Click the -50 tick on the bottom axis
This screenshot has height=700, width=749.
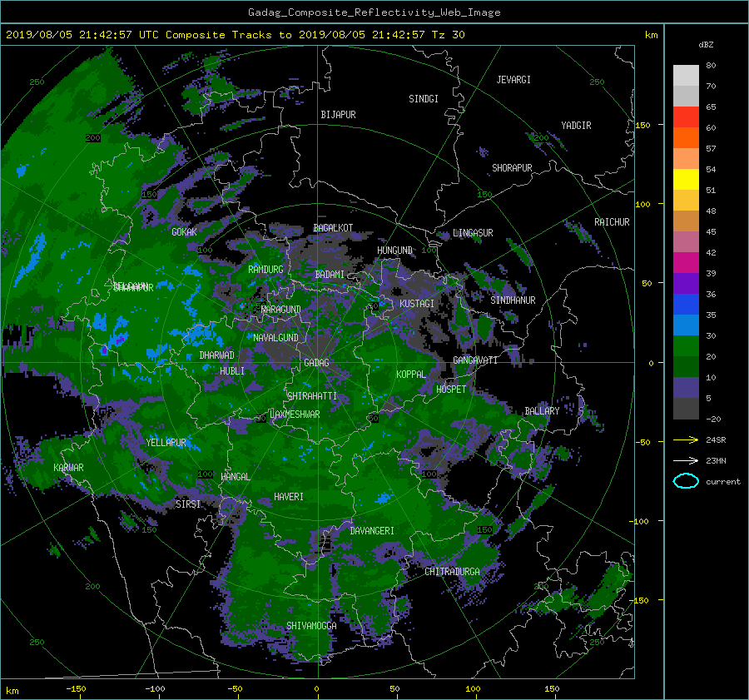tap(235, 689)
